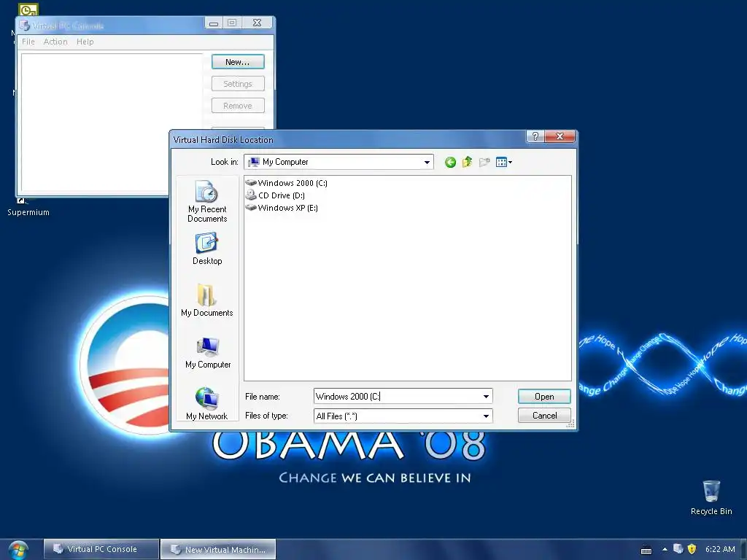Open My Recent Documents in places bar
This screenshot has width=747, height=560.
point(207,201)
